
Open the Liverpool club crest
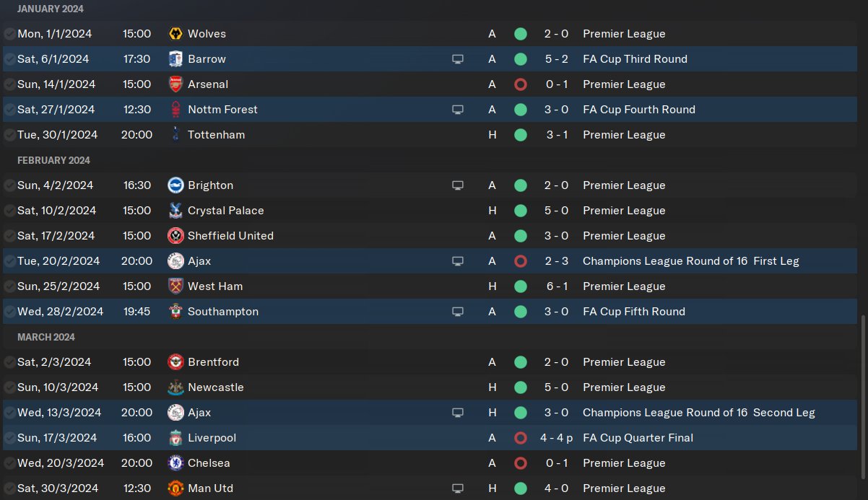(175, 438)
